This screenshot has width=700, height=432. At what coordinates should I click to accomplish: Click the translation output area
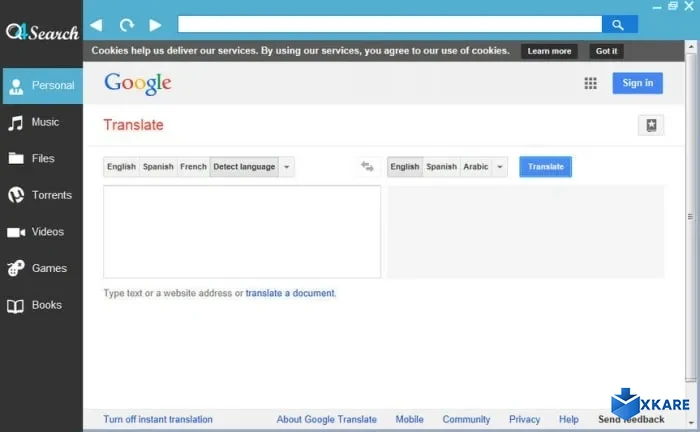[x=526, y=232]
